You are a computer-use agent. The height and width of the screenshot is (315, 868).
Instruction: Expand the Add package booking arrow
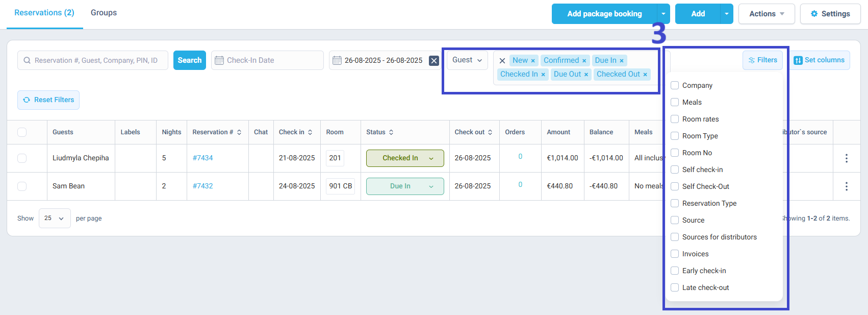click(663, 14)
